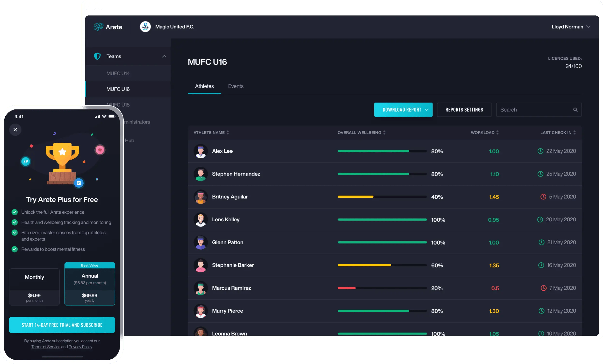Open the Privacy Policy link

coord(80,347)
